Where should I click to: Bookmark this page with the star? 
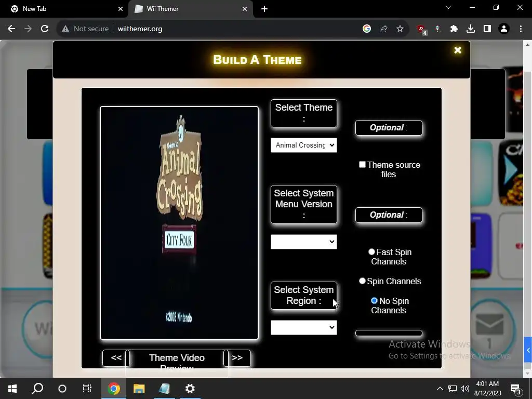[400, 29]
